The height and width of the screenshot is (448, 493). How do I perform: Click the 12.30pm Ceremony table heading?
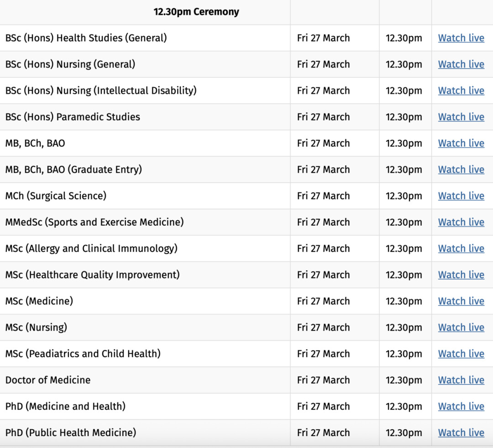(x=196, y=12)
